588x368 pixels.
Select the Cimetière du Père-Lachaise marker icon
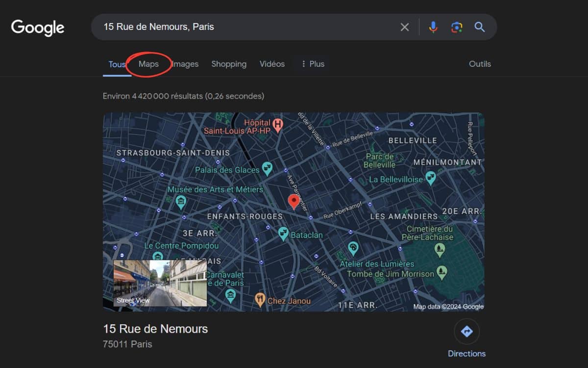tap(441, 251)
